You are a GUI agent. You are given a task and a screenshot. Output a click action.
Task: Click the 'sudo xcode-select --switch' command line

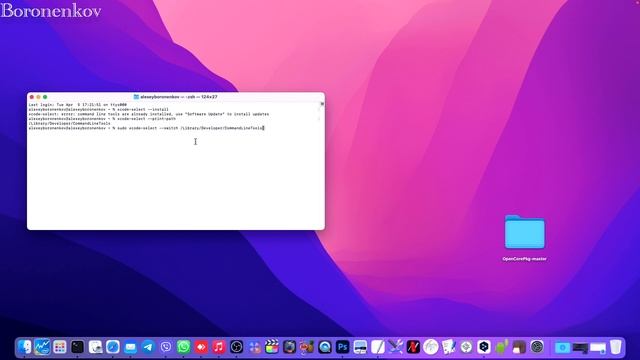(146, 128)
